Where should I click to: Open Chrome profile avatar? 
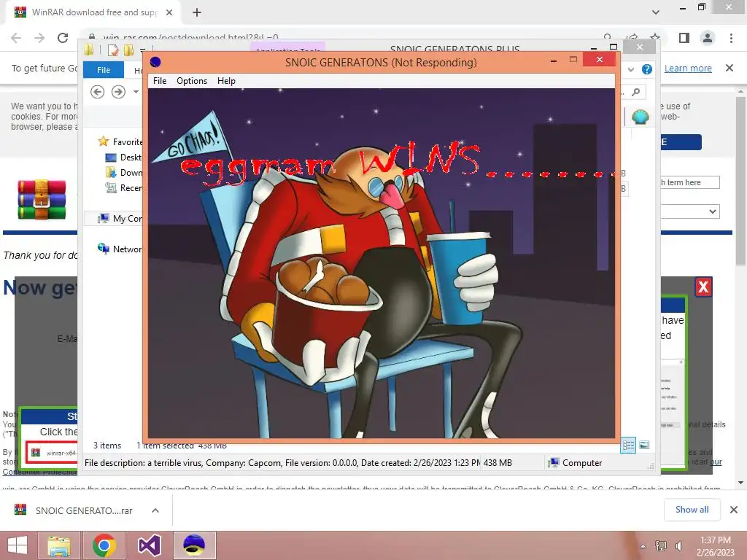pos(708,38)
